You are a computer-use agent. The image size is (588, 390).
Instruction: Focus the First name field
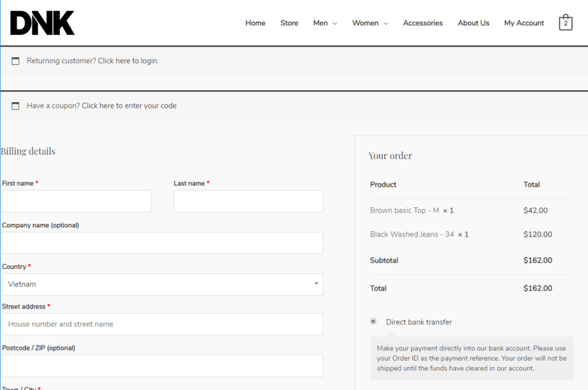(76, 202)
